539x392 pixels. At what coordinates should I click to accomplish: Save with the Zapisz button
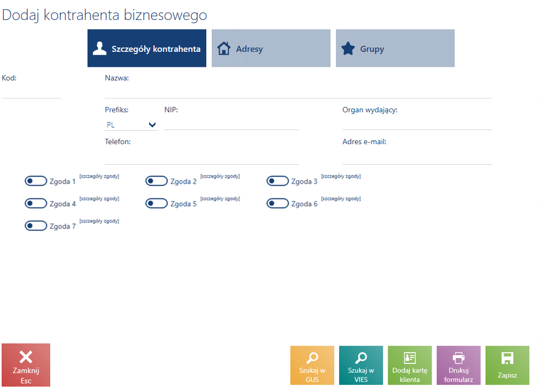pyautogui.click(x=507, y=365)
